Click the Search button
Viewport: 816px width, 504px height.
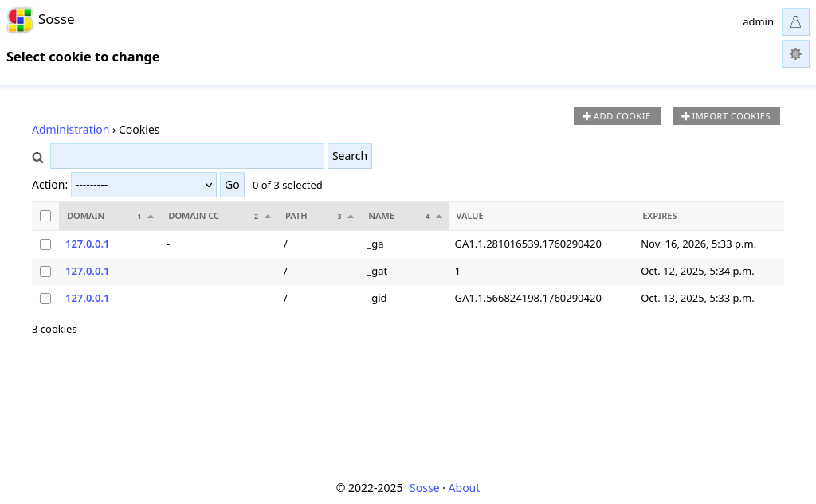(x=350, y=156)
